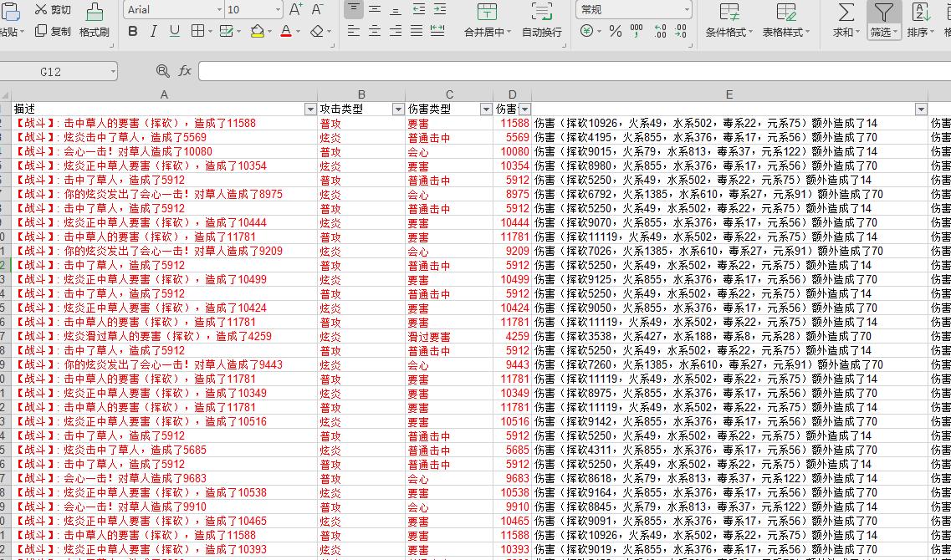The width and height of the screenshot is (951, 560).
Task: Click the AutoSum (求和) sigma icon
Action: [x=846, y=12]
